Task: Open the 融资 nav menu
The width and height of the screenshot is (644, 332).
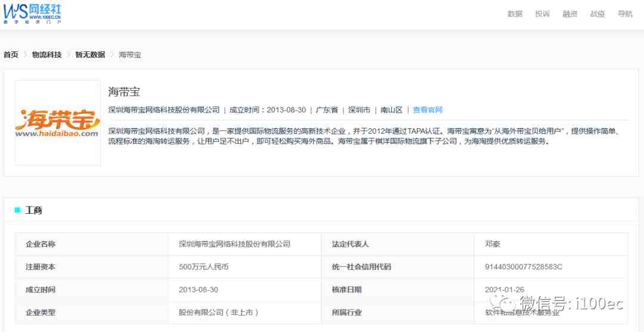Action: pyautogui.click(x=569, y=14)
